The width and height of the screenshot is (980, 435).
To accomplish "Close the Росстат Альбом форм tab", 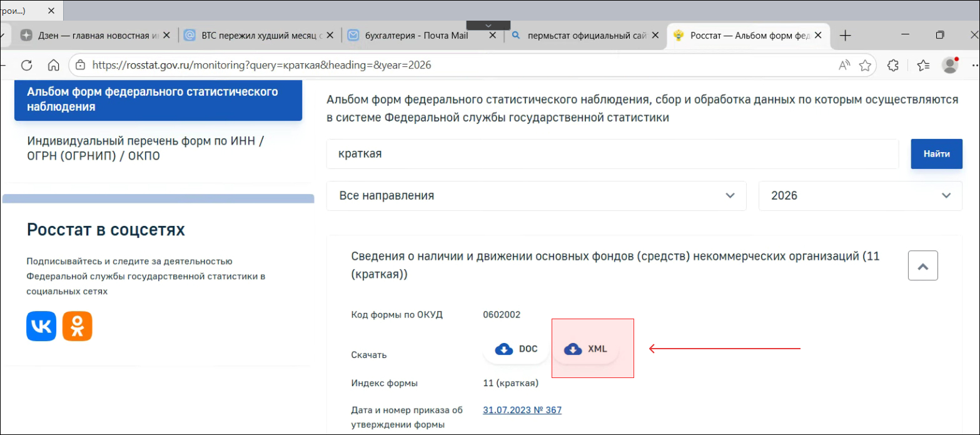I will pos(819,36).
